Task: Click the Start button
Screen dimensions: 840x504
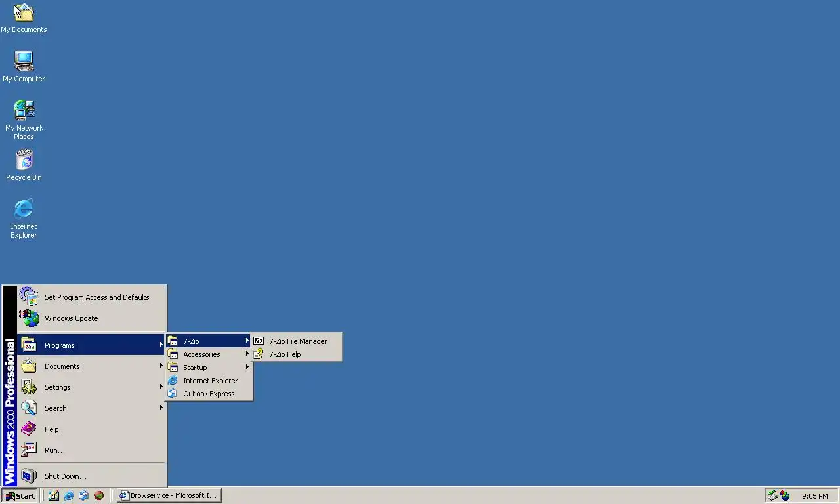Action: click(20, 495)
